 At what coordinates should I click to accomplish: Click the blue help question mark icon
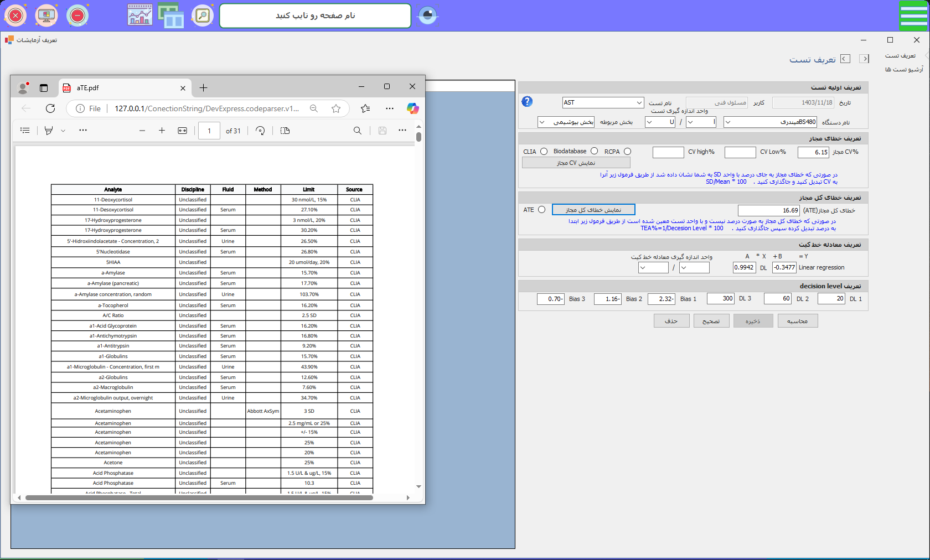tap(527, 101)
